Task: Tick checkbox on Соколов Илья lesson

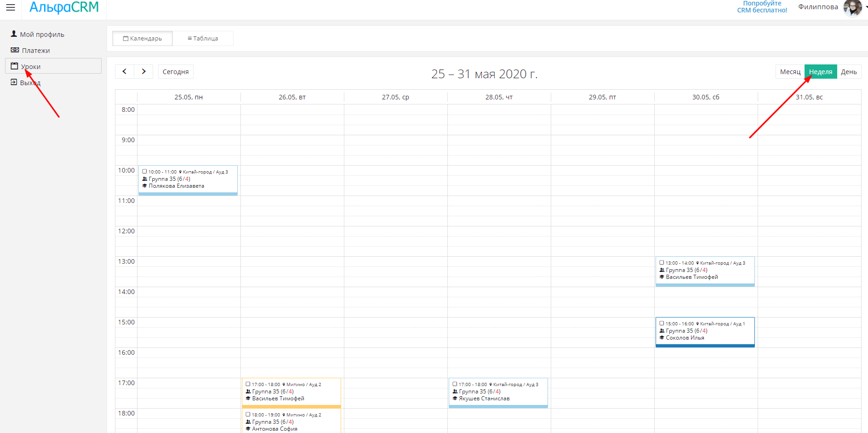Action: [x=662, y=323]
